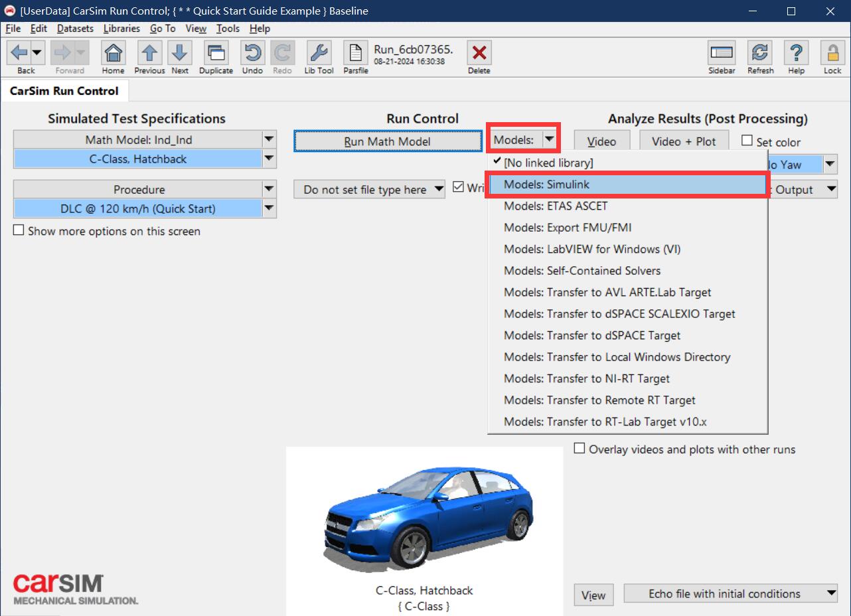
Task: Expand the Procedure dropdown arrow
Action: (269, 189)
